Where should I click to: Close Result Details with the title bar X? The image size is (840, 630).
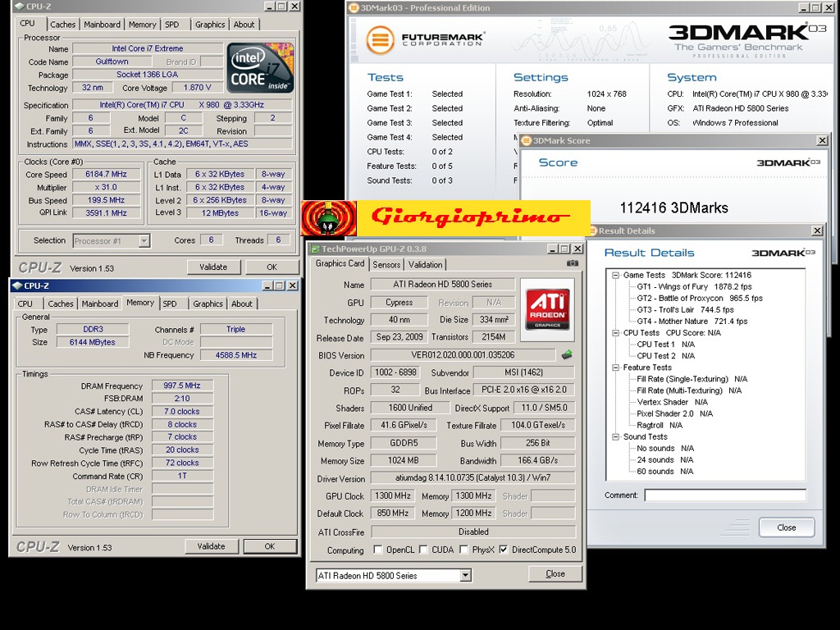817,231
